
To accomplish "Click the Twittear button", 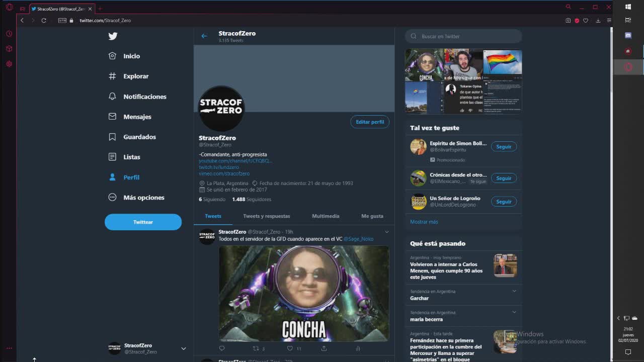I will coord(143,222).
